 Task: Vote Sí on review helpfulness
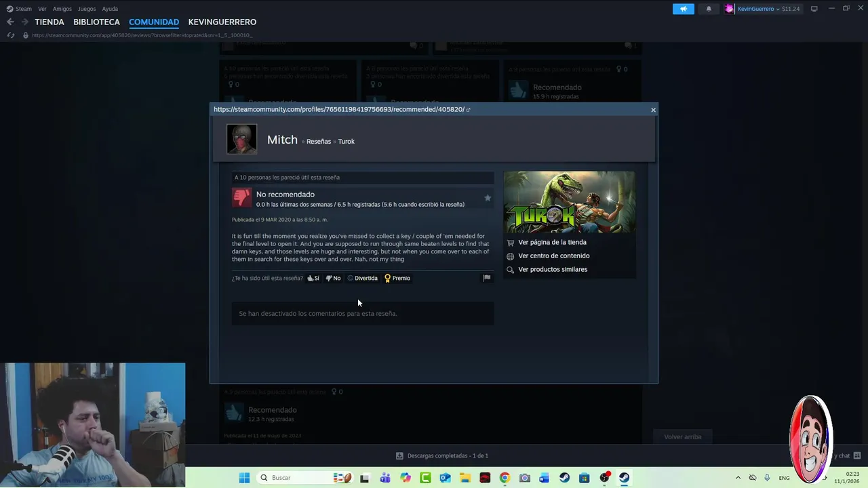[x=313, y=278]
